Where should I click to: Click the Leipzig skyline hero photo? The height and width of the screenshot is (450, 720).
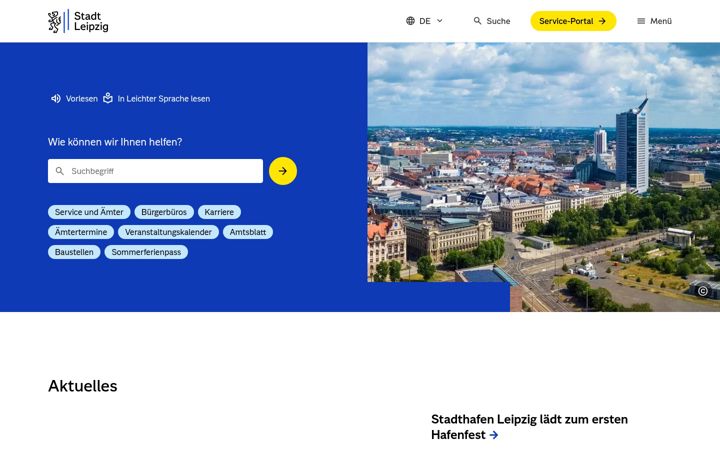tap(544, 177)
